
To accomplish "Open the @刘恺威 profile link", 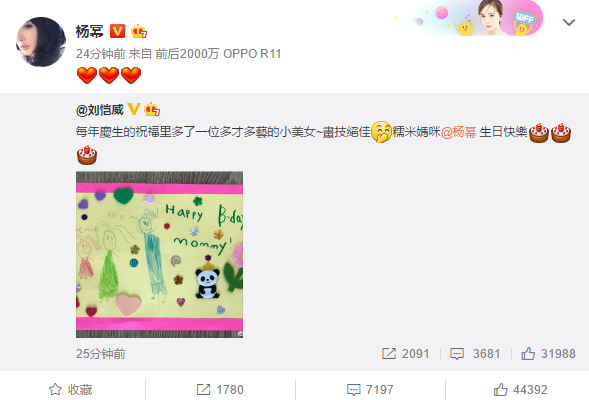I will click(x=100, y=110).
